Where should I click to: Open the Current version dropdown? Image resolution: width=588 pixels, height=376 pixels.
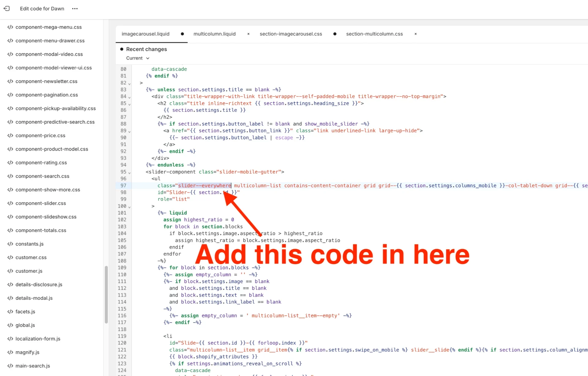138,58
